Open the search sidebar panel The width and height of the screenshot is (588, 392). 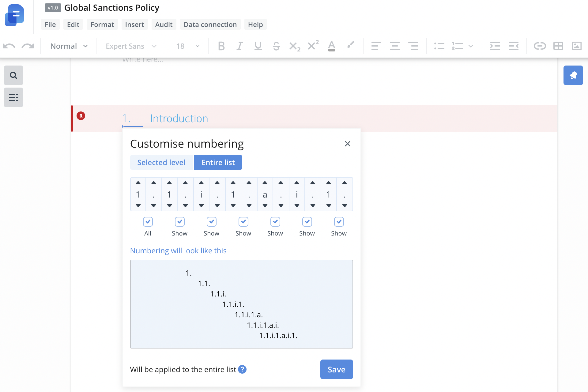pos(13,75)
